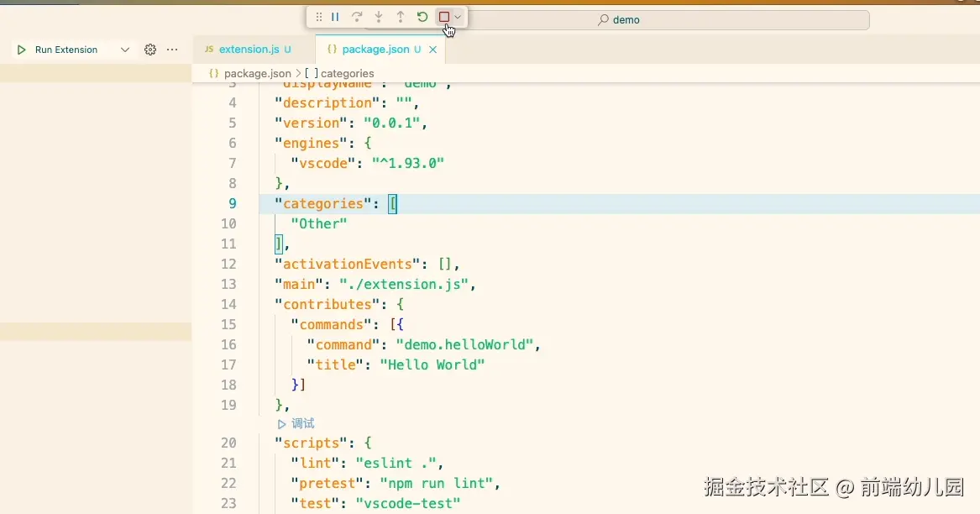Click the "commands" key on line 15

click(x=331, y=324)
